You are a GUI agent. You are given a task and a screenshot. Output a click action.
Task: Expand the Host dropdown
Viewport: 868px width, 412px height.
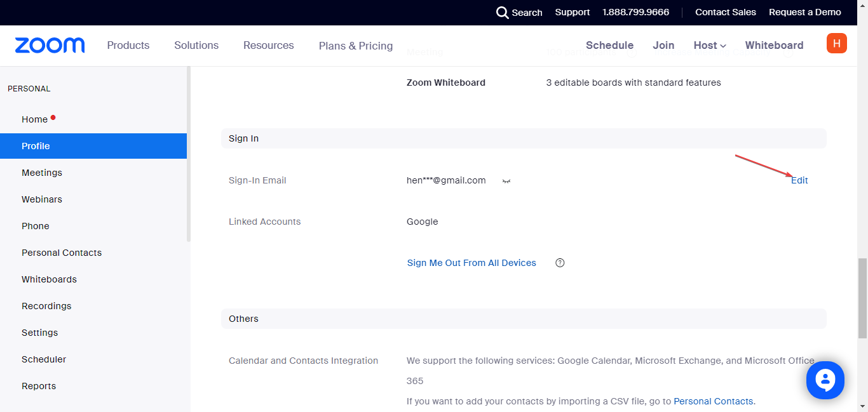710,45
